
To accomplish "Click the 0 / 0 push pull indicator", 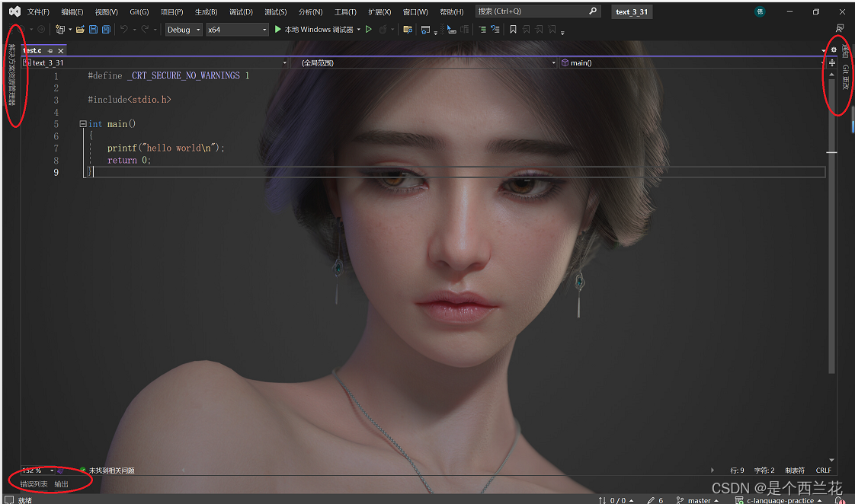I will click(616, 500).
